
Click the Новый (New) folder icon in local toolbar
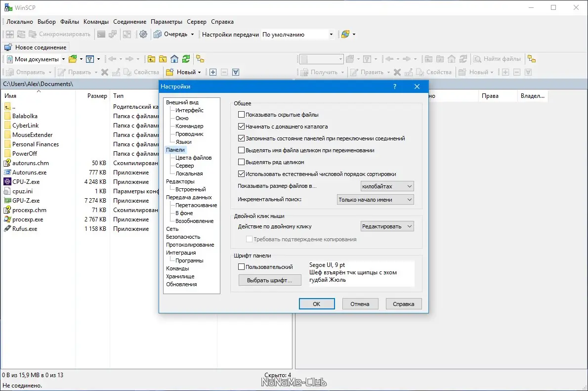170,72
